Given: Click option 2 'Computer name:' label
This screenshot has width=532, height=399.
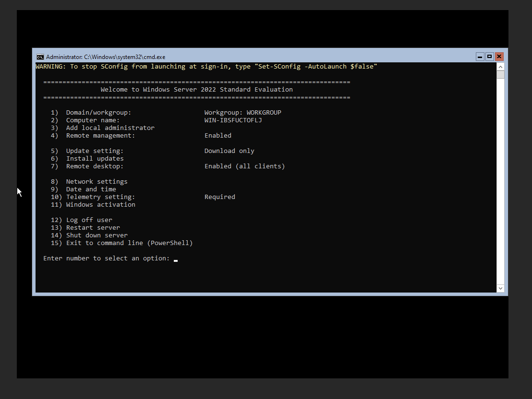Looking at the screenshot, I should pos(93,120).
